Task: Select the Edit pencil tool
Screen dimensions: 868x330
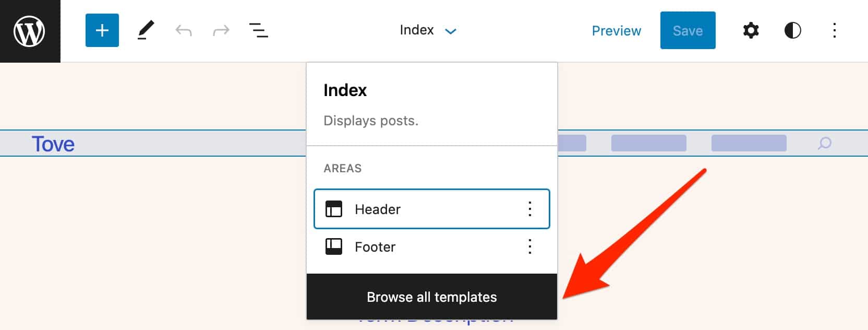Action: (146, 30)
